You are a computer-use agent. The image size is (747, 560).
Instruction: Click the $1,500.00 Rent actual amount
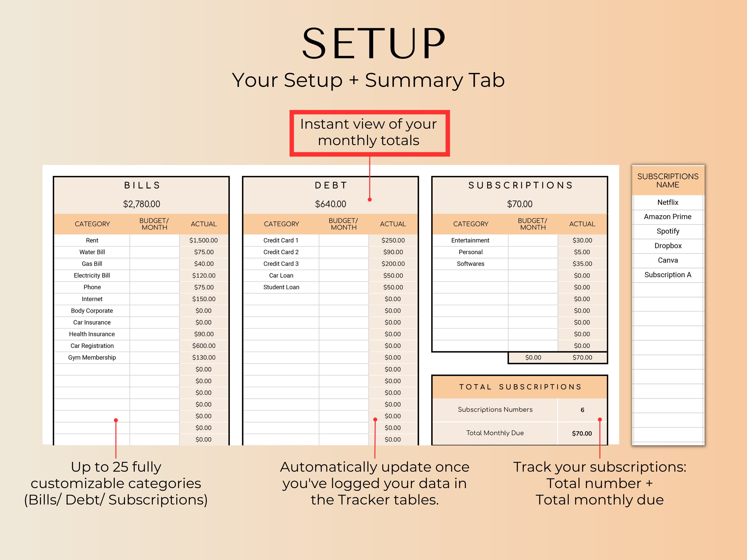tap(204, 240)
